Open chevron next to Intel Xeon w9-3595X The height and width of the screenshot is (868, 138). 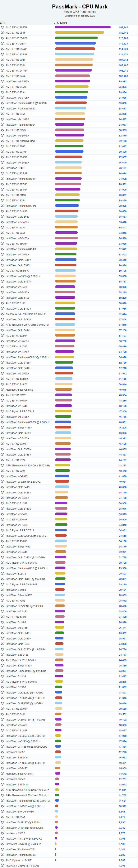[2, 82]
